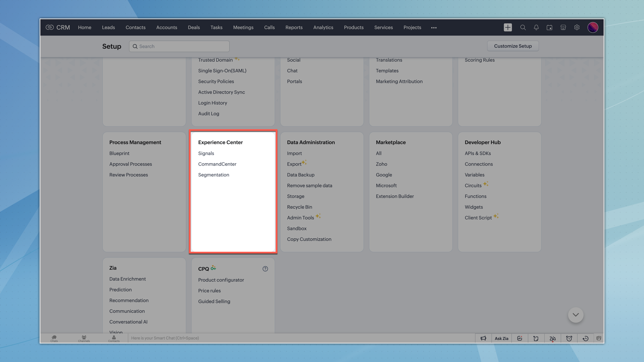This screenshot has width=644, height=362.
Task: Switch to the Deals module tab
Action: click(x=194, y=27)
